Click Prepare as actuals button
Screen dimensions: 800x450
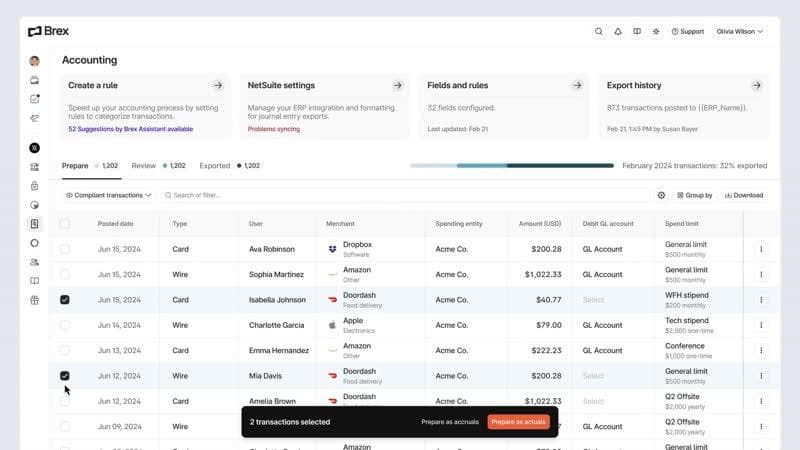518,422
